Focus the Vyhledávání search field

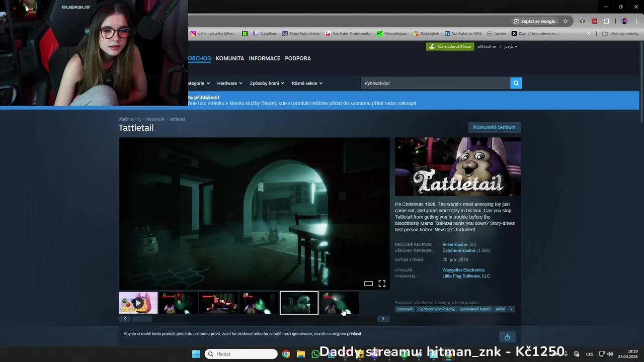pos(435,83)
